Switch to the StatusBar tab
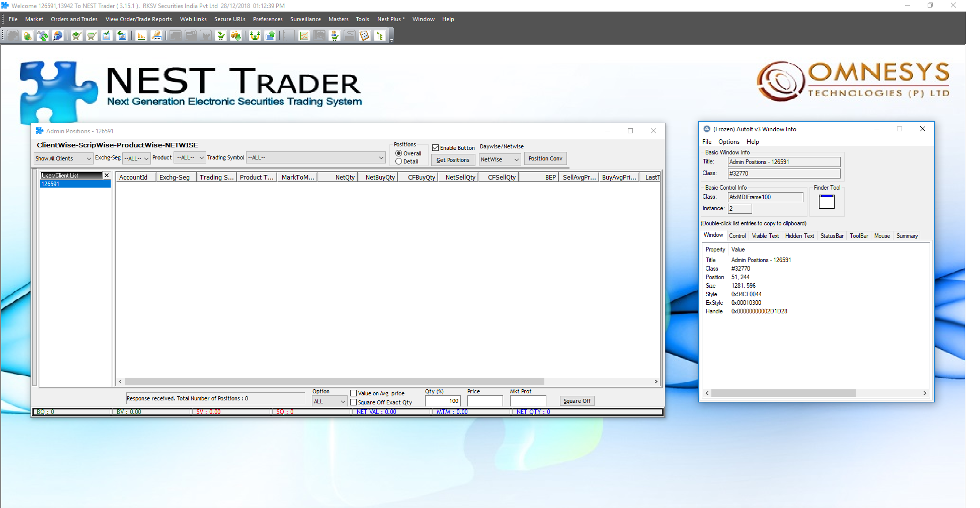Image resolution: width=980 pixels, height=508 pixels. [x=832, y=236]
